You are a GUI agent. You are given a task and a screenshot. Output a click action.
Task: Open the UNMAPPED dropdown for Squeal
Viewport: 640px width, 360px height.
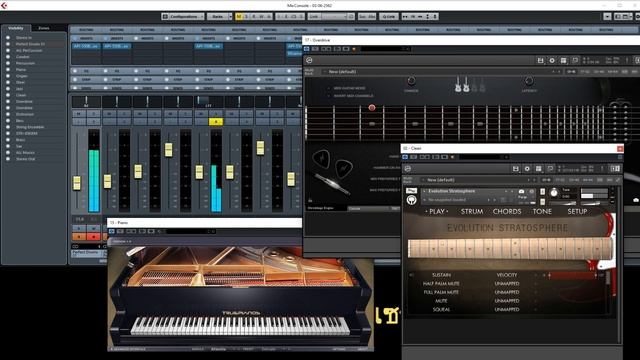click(x=507, y=309)
